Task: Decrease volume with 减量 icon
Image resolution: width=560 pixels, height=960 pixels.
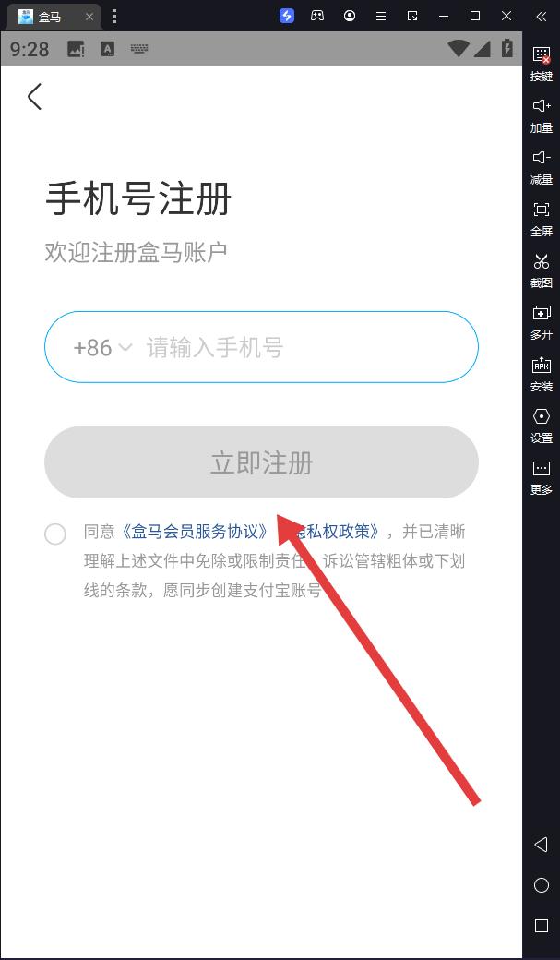Action: [541, 168]
